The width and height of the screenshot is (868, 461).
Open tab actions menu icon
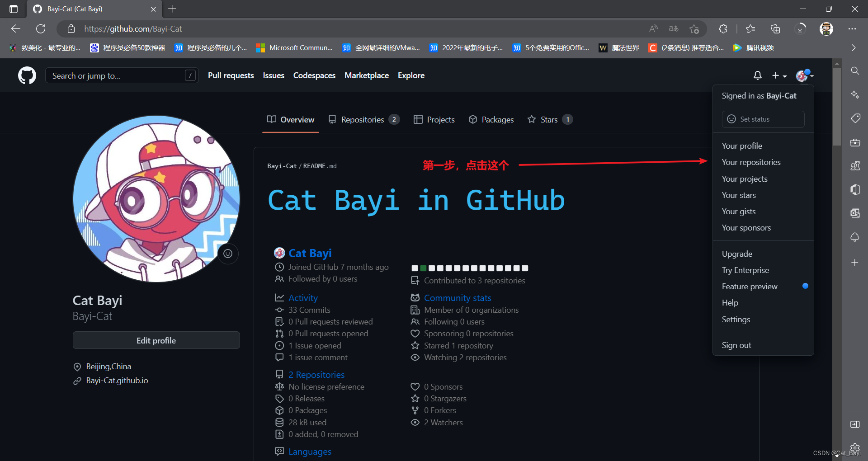click(x=14, y=9)
